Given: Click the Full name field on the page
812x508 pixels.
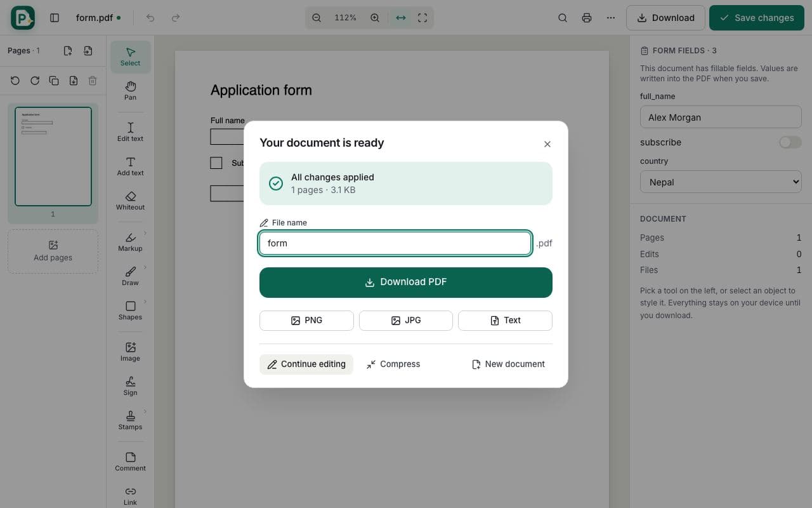Looking at the screenshot, I should (x=227, y=137).
